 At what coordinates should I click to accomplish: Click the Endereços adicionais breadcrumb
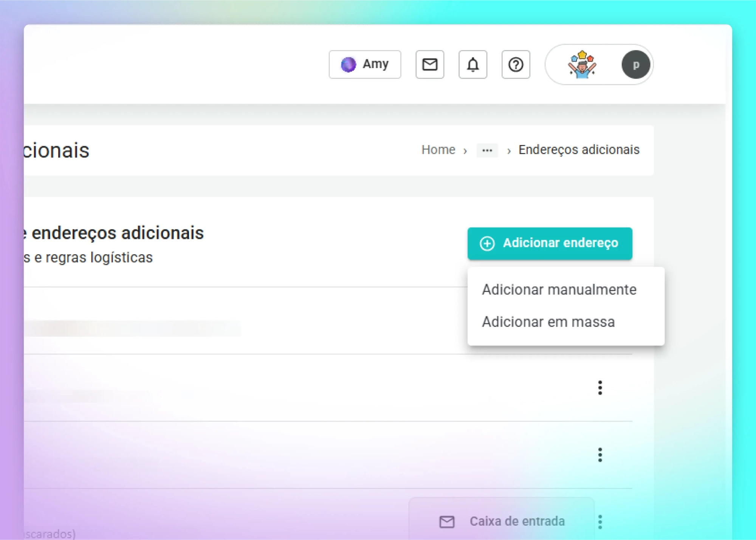[579, 150]
